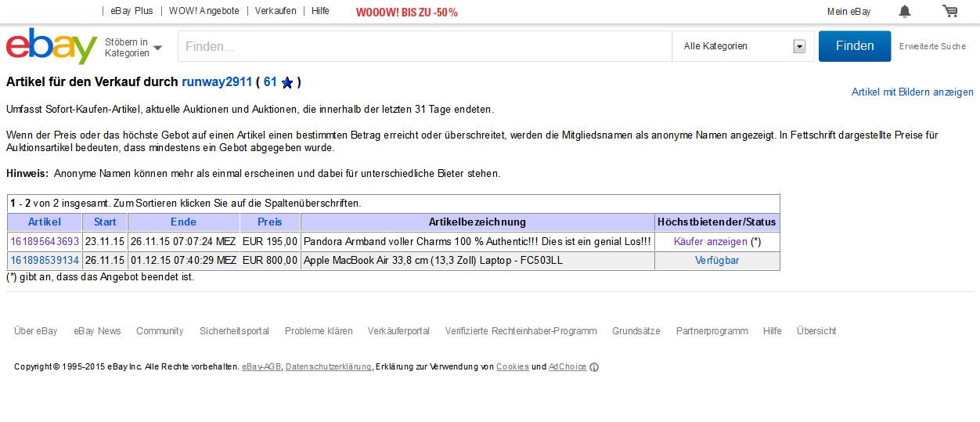Click end date 26.11.15 07:07:24 MEZ
Image resolution: width=980 pixels, height=422 pixels.
click(183, 241)
